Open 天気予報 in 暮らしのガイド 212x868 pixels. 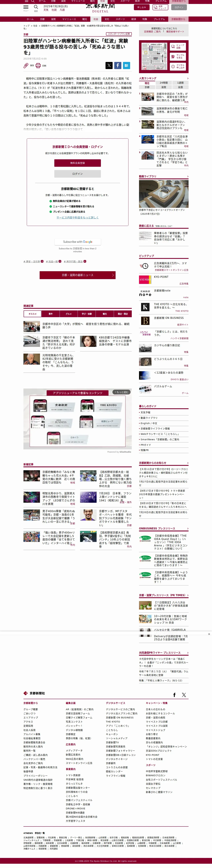[145, 412]
